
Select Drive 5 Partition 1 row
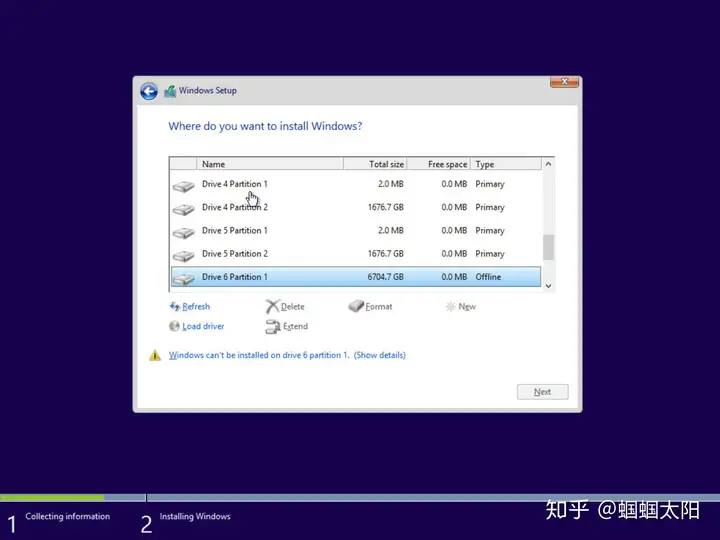click(356, 231)
